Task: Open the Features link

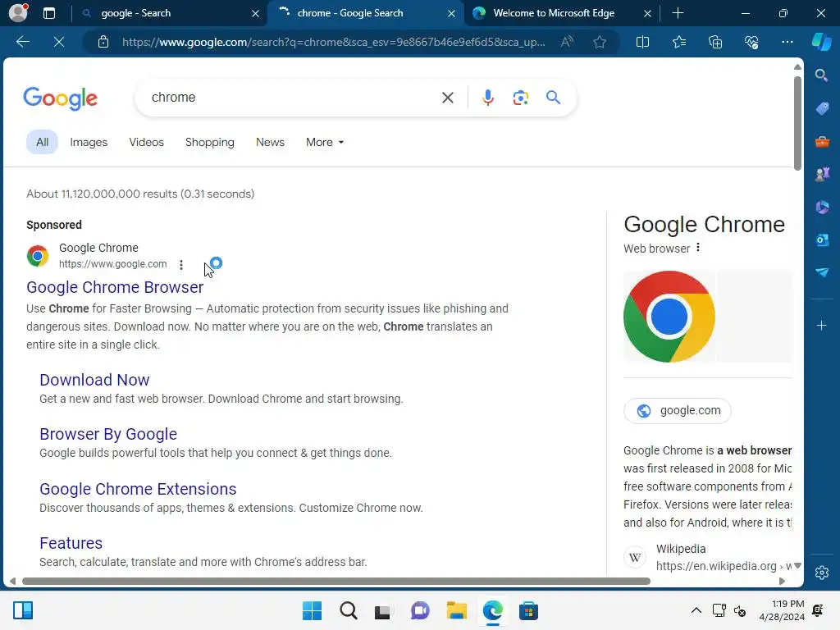Action: click(71, 543)
